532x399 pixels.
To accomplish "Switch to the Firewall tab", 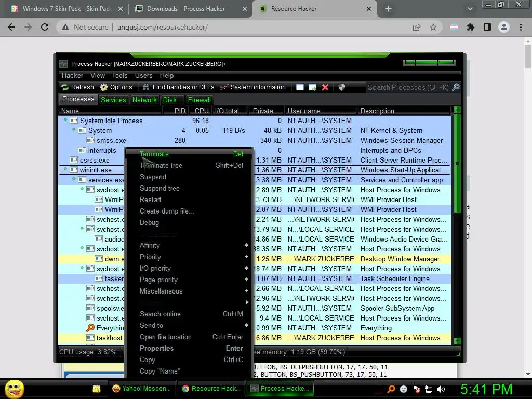I will click(x=199, y=100).
